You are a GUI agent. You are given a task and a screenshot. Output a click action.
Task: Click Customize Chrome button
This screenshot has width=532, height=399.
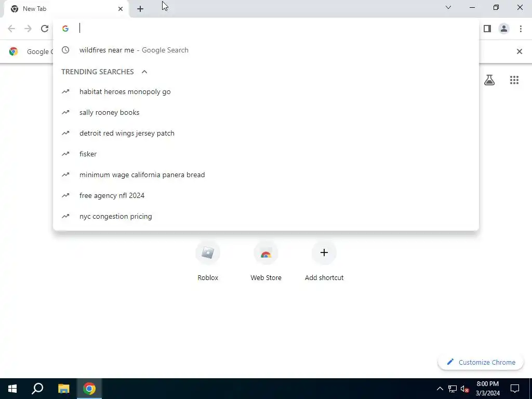click(x=481, y=362)
